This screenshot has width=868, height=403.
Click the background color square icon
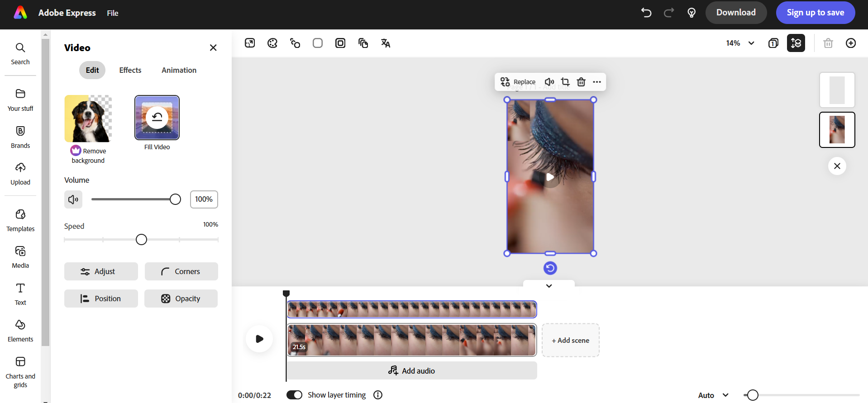[x=318, y=43]
